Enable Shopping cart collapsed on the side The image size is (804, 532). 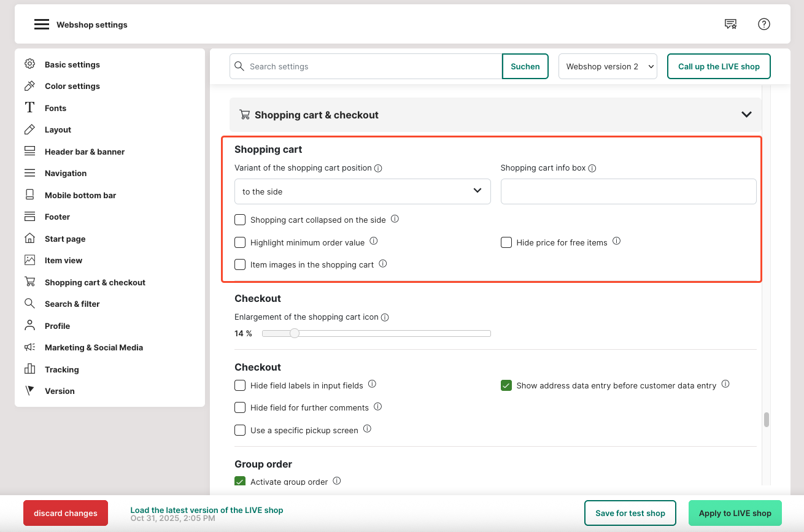(x=240, y=220)
